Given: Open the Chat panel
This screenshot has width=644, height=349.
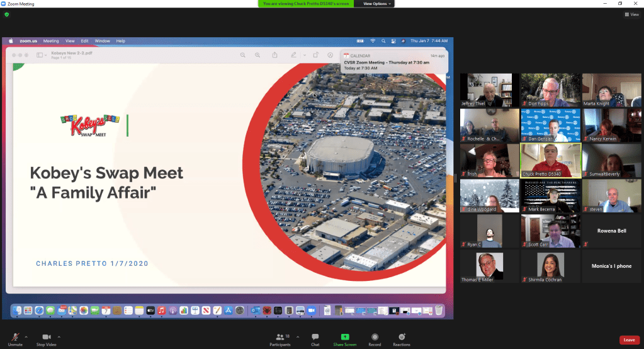Looking at the screenshot, I should [315, 339].
